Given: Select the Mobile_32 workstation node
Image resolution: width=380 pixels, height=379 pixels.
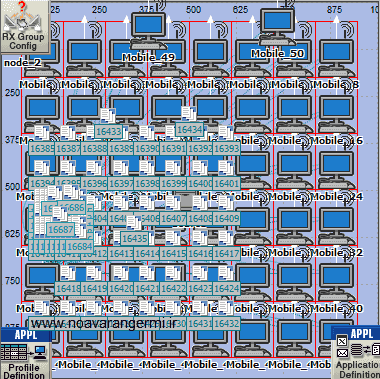Looking at the screenshot, I should tap(336, 226).
